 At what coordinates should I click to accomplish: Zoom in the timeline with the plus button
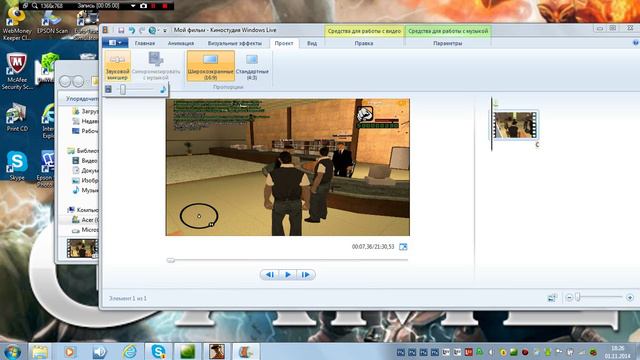coord(630,298)
